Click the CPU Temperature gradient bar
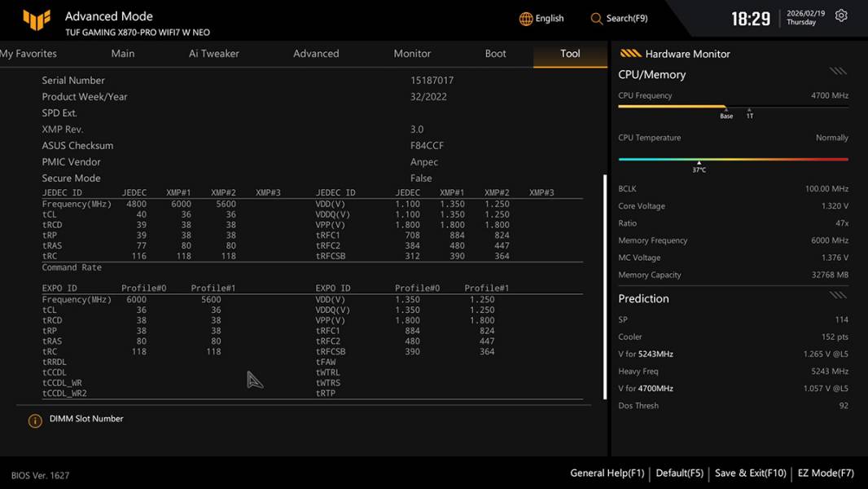The width and height of the screenshot is (868, 489). pos(733,159)
